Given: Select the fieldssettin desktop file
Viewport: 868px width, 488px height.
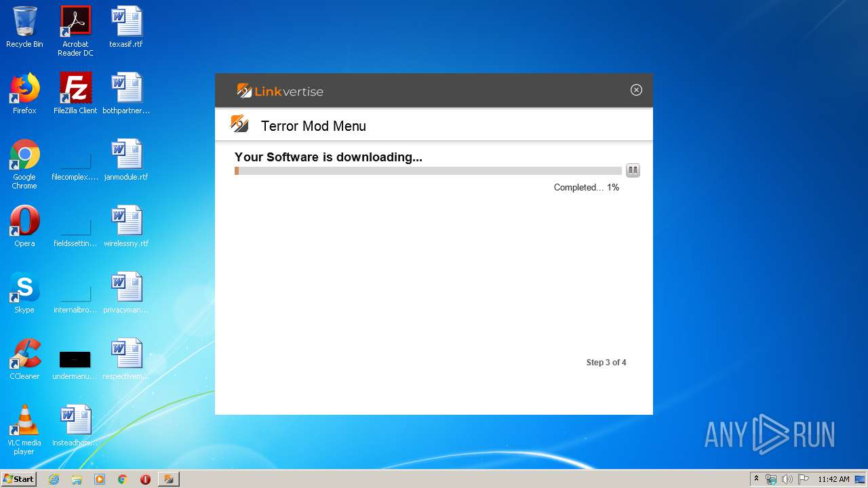Looking at the screenshot, I should (x=75, y=231).
